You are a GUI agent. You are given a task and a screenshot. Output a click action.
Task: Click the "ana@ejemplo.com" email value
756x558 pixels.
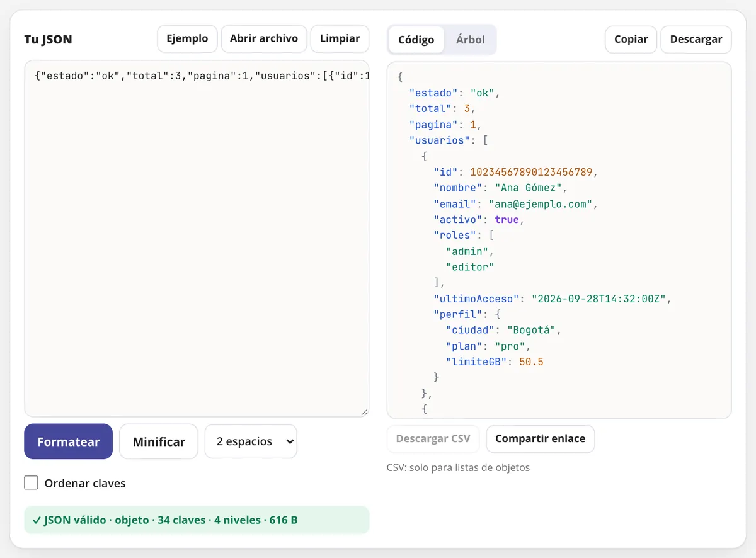point(540,204)
